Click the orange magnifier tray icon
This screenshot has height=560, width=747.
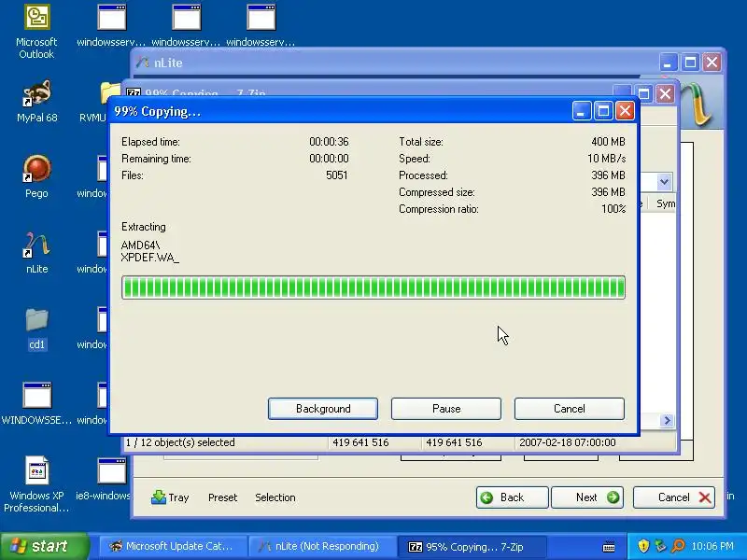coord(678,546)
